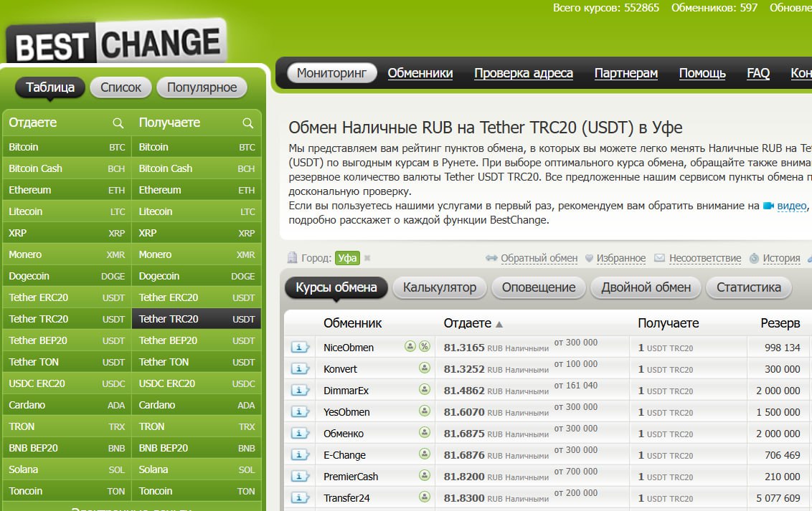The image size is (812, 511).
Task: Click the Несоответствие link
Action: click(x=705, y=258)
